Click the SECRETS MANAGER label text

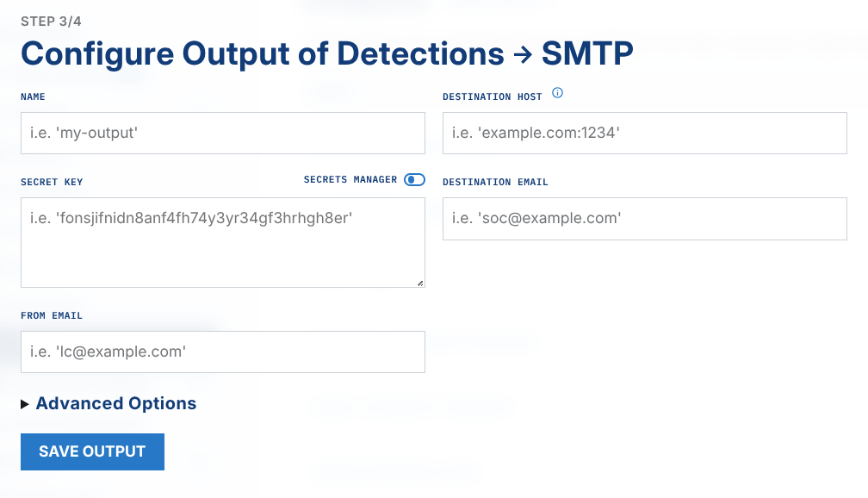click(350, 180)
